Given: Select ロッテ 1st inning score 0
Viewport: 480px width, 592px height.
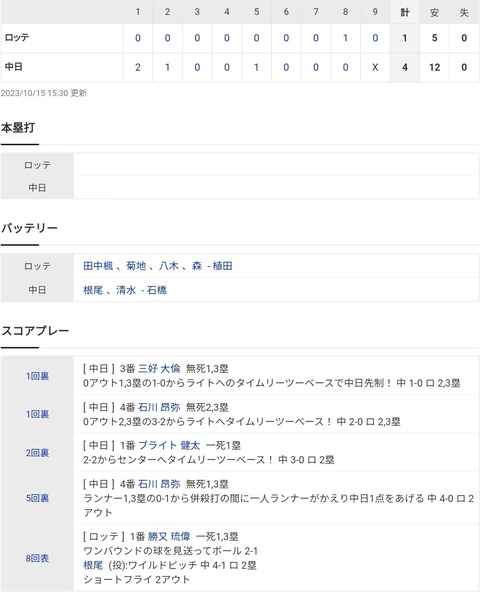Looking at the screenshot, I should (x=138, y=38).
